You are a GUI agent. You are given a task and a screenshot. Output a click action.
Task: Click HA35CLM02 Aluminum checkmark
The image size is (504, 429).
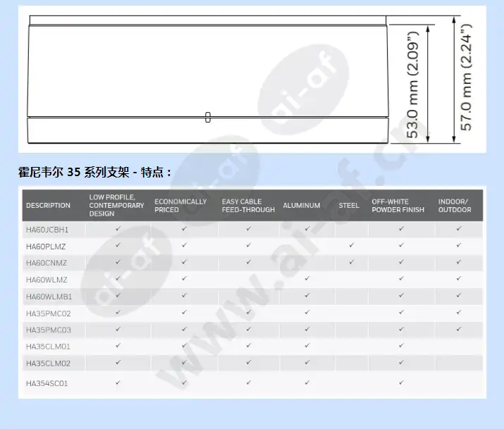tap(307, 362)
